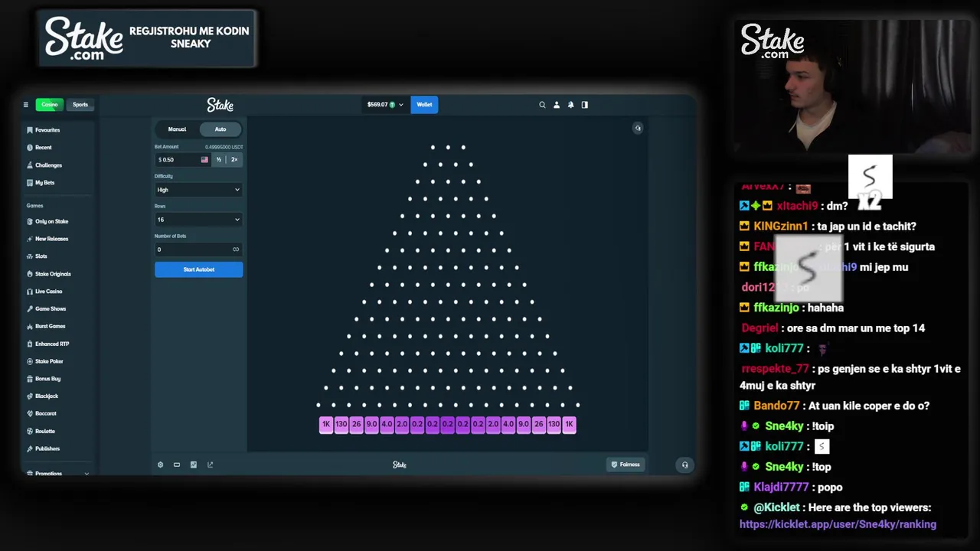
Task: Click Start Autobet
Action: 198,269
